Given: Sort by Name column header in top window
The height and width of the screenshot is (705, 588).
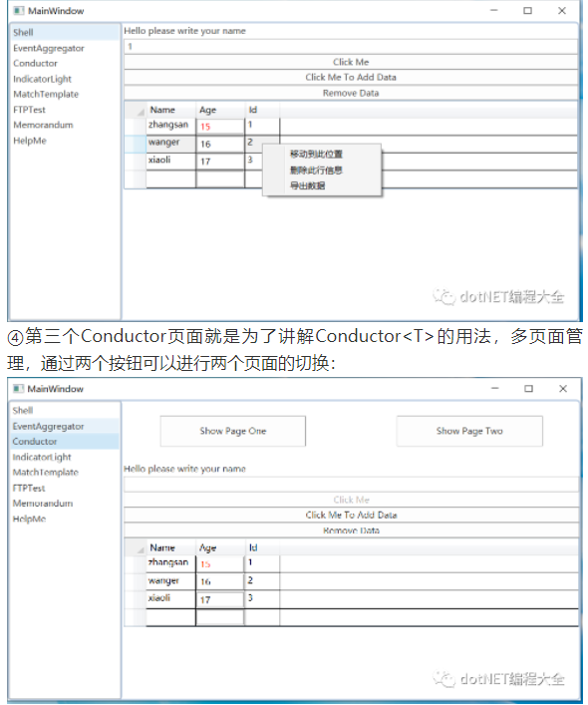Looking at the screenshot, I should pyautogui.click(x=170, y=110).
